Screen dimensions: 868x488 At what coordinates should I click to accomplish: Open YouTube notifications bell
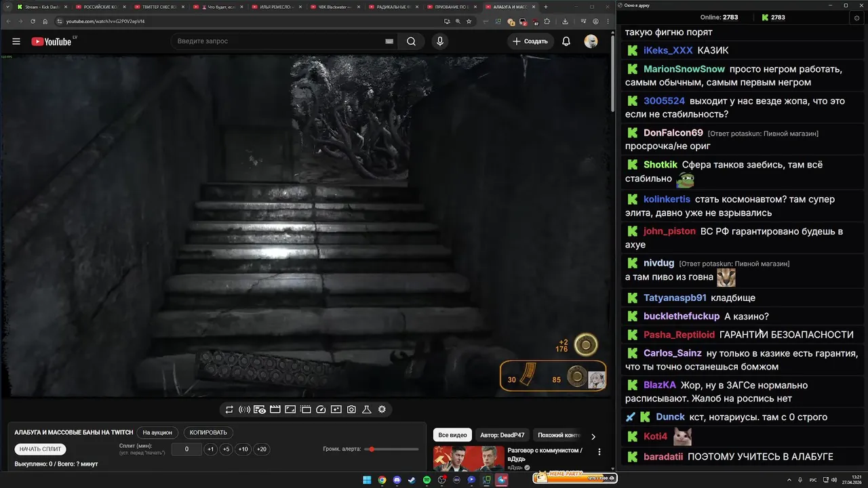[x=566, y=41]
